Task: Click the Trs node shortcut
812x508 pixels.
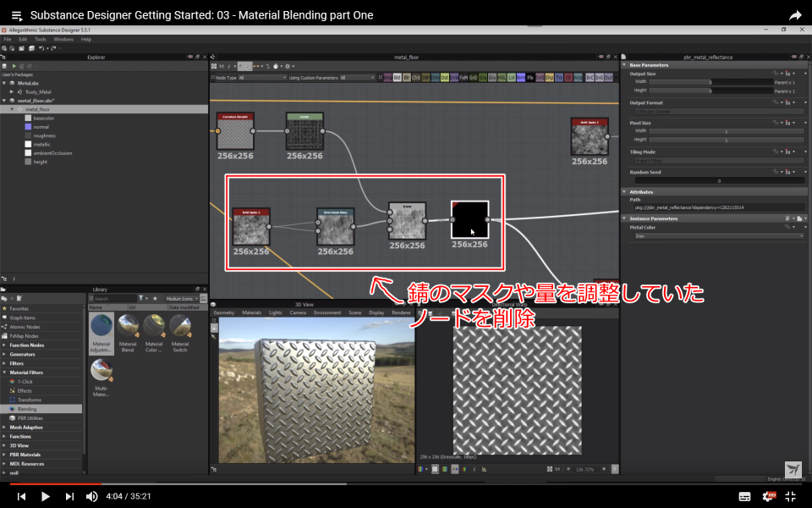Action: coord(559,77)
